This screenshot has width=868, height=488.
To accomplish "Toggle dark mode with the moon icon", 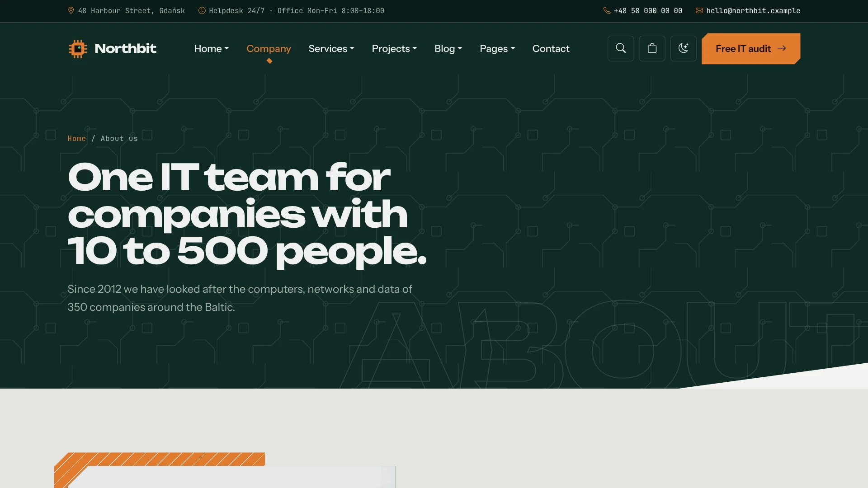I will 683,48.
